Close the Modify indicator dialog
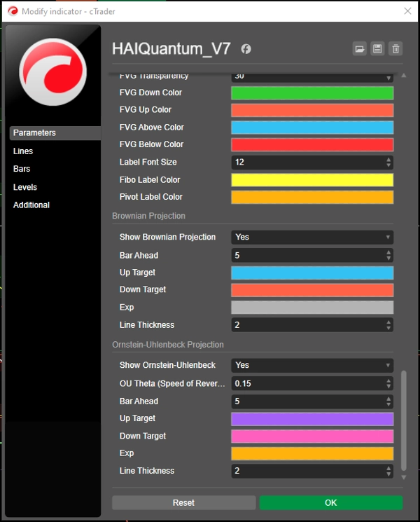 pyautogui.click(x=407, y=11)
